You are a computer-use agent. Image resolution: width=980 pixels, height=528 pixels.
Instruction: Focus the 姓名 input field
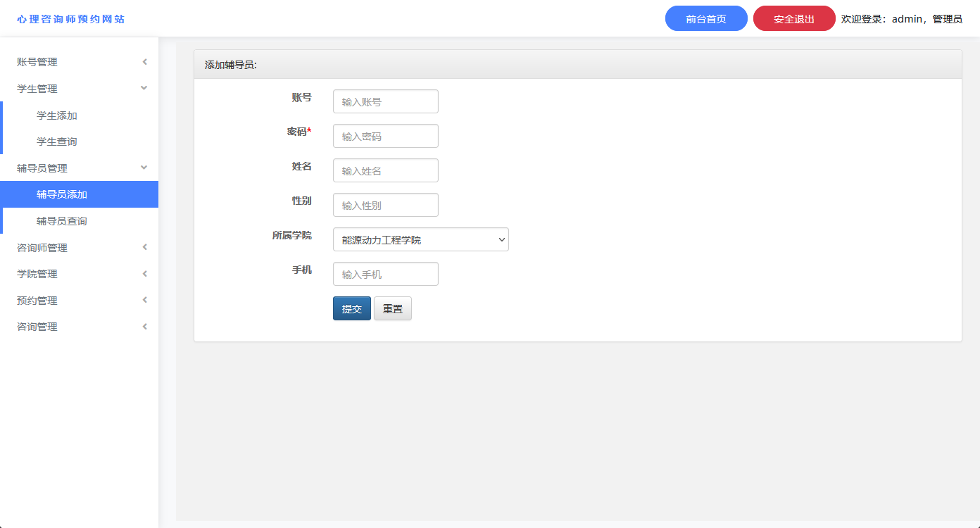click(386, 170)
